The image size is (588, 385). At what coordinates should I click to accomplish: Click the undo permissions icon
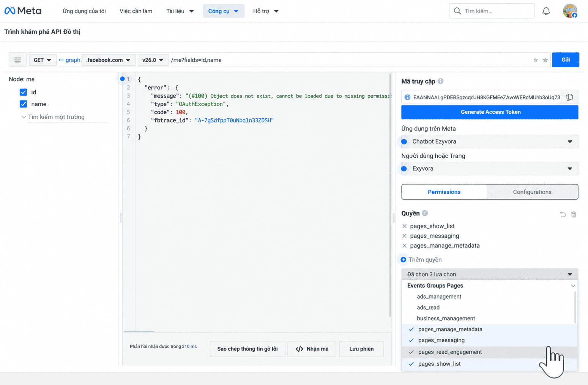click(563, 214)
